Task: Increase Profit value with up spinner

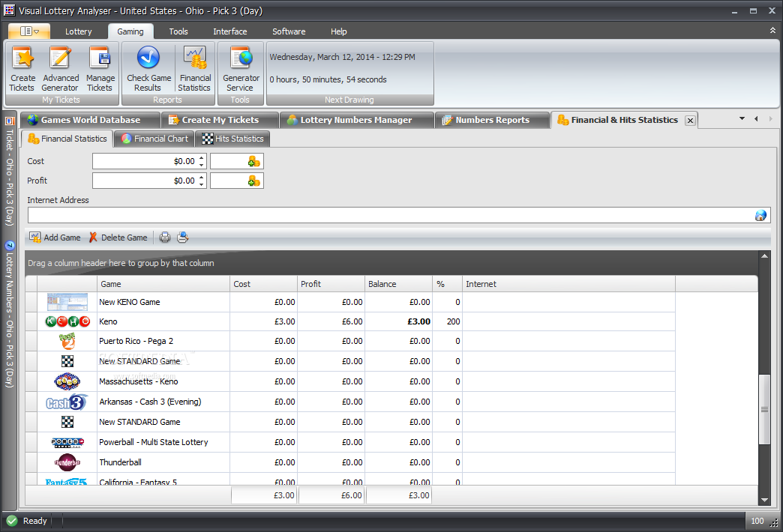Action: point(202,177)
